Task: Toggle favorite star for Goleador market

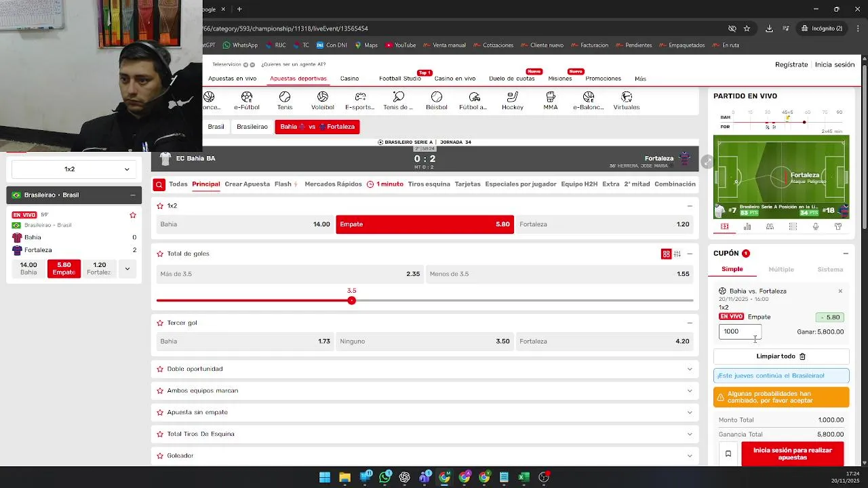Action: point(160,456)
